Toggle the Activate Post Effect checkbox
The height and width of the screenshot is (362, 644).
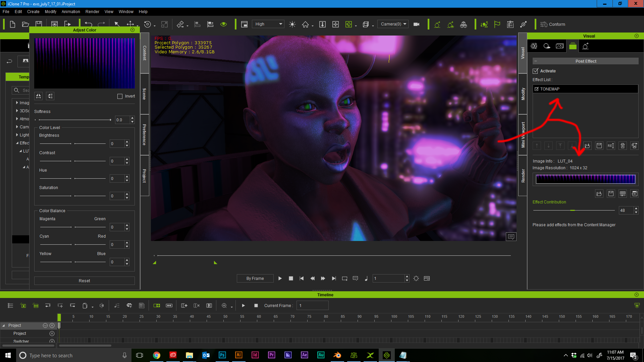click(x=536, y=71)
